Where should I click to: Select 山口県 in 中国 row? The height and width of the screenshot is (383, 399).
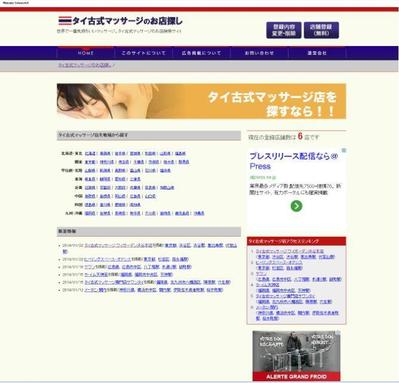pyautogui.click(x=150, y=196)
